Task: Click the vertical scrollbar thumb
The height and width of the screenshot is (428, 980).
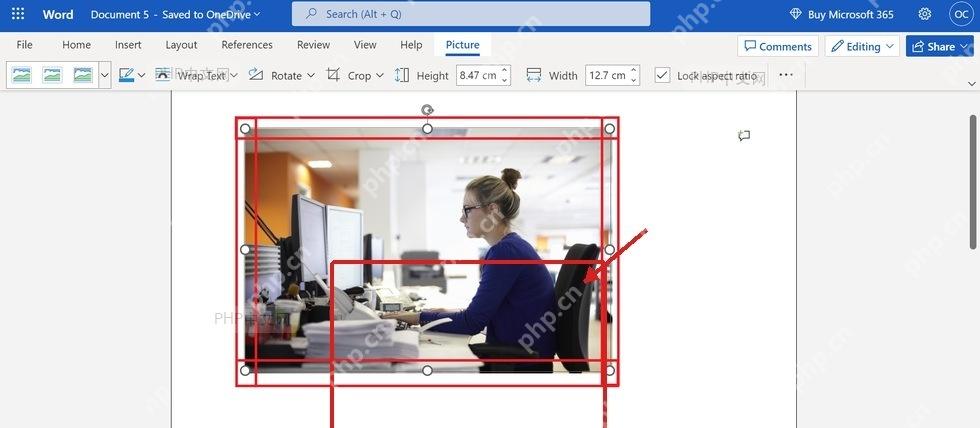Action: coord(972,181)
